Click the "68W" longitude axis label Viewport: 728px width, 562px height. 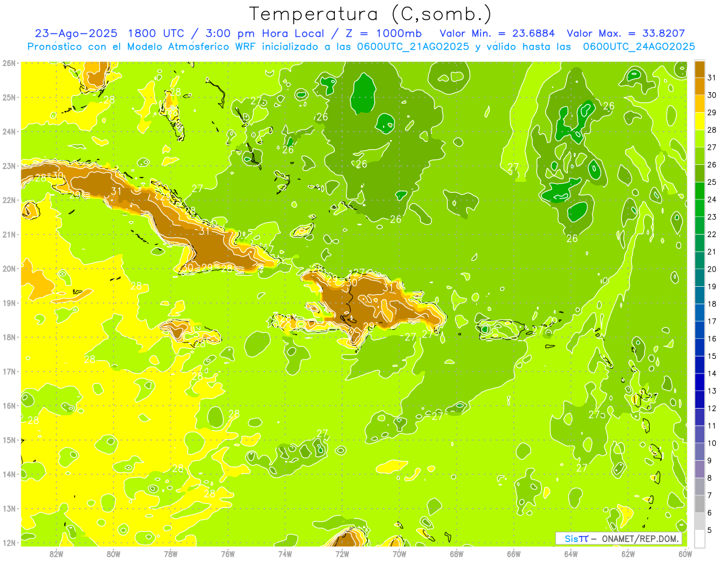pyautogui.click(x=457, y=554)
